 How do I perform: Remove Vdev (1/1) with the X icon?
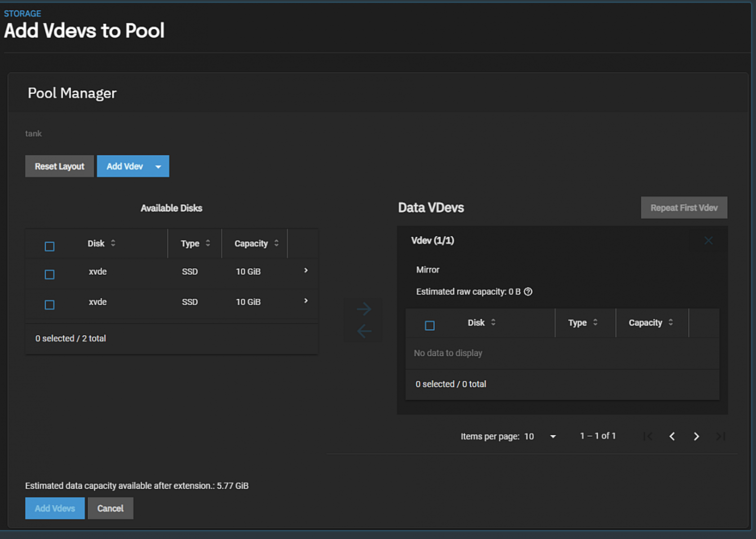pyautogui.click(x=708, y=241)
